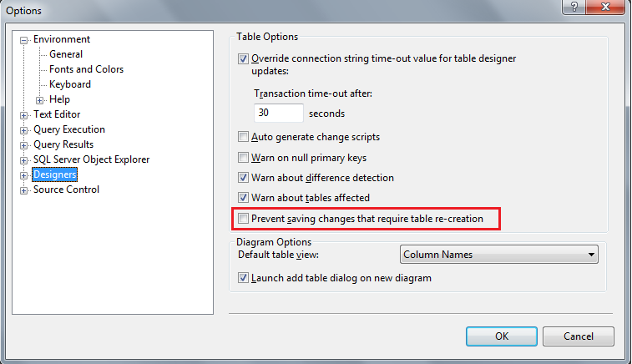
Task: Check Warn on null primary keys
Action: pos(243,157)
